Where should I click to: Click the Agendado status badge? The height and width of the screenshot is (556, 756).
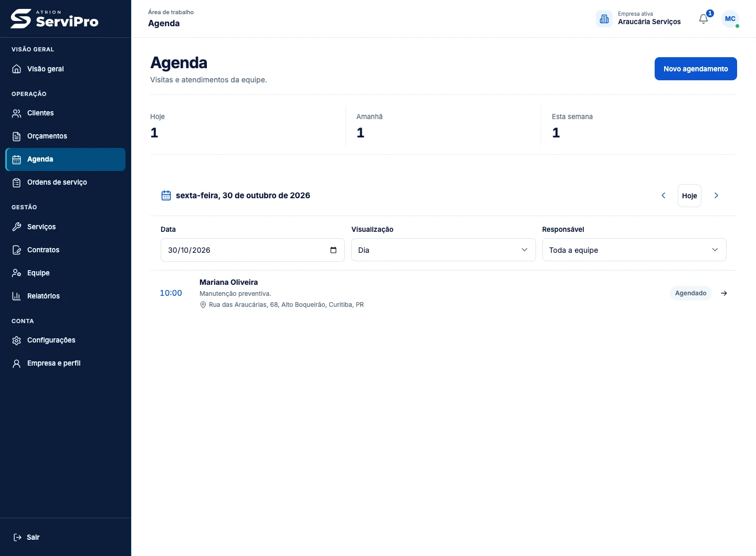click(x=690, y=293)
